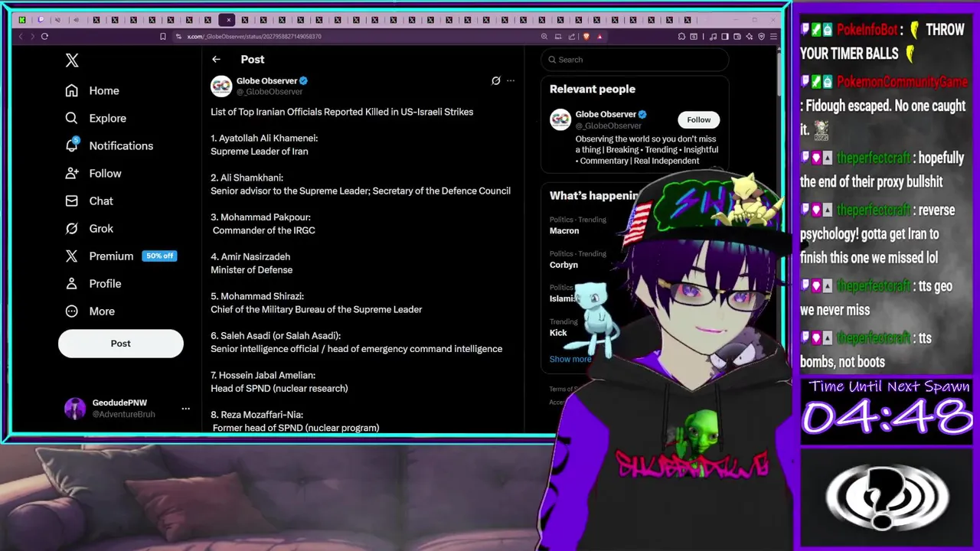The width and height of the screenshot is (980, 551).
Task: Toggle the browser sidebar panel icon
Action: [725, 36]
